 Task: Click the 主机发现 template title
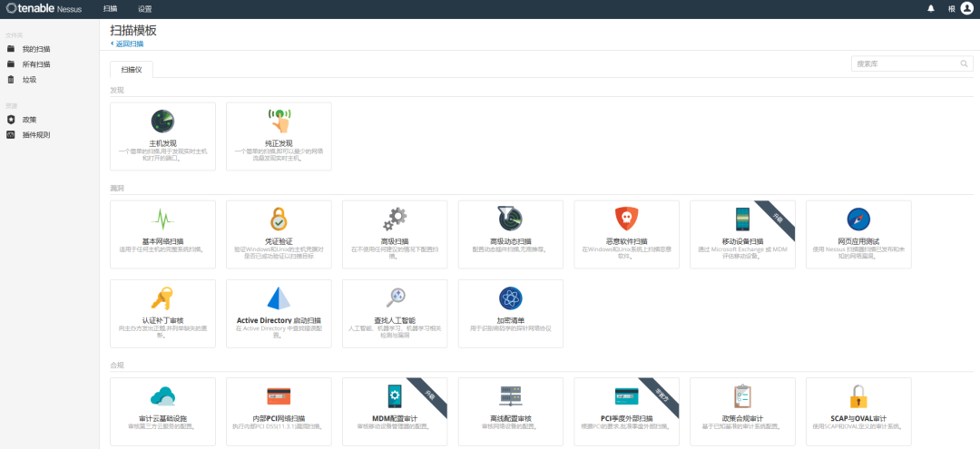(x=162, y=143)
